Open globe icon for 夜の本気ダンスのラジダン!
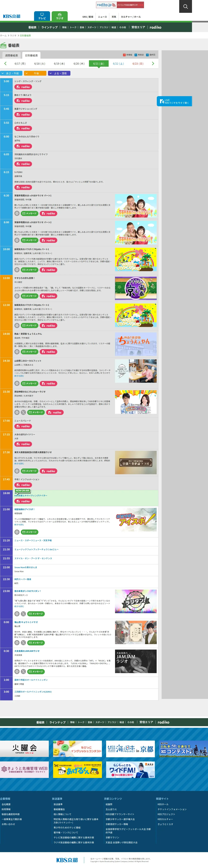The image size is (208, 868). [17, 614]
